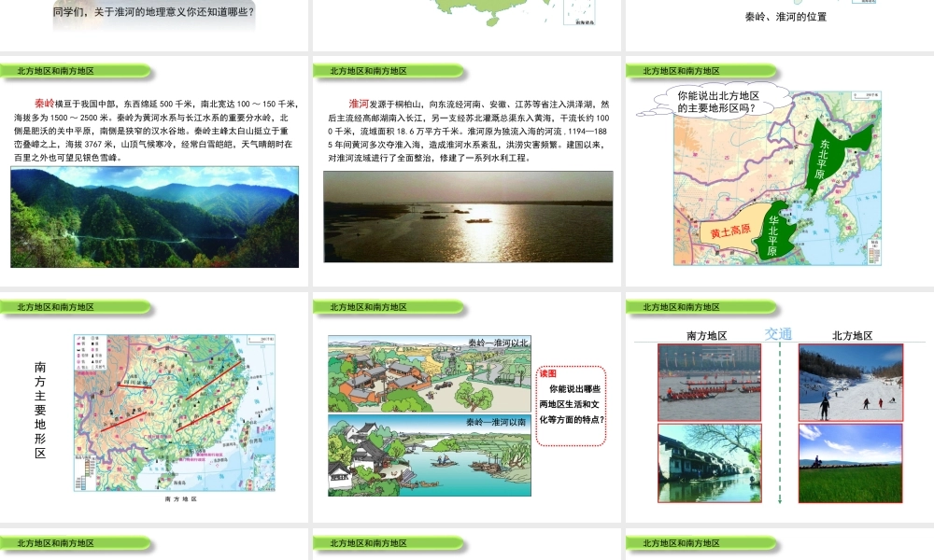Click the text 同学们，关于淮河的地理意义你还知道哪些
The image size is (934, 560).
(154, 11)
